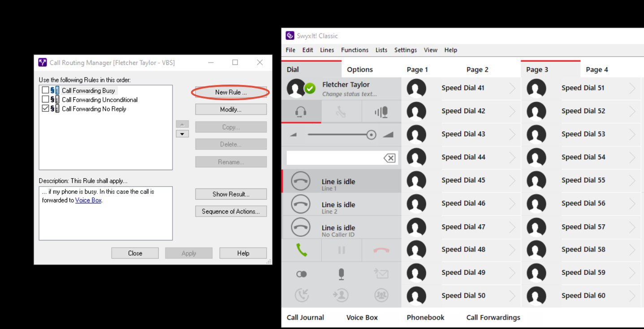
Task: Expand the Speed Dial 49 chevron
Action: coord(512,273)
